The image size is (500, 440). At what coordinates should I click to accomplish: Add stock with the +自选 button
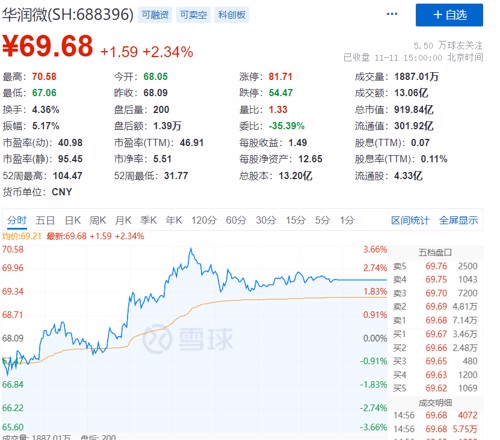pos(449,15)
